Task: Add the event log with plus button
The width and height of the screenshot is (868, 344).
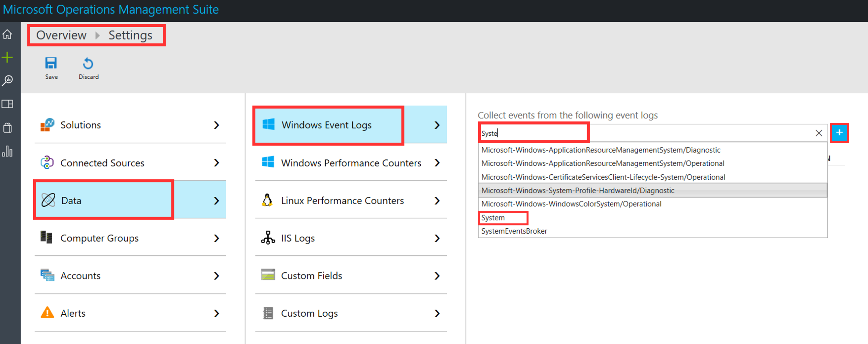Action: [x=839, y=132]
